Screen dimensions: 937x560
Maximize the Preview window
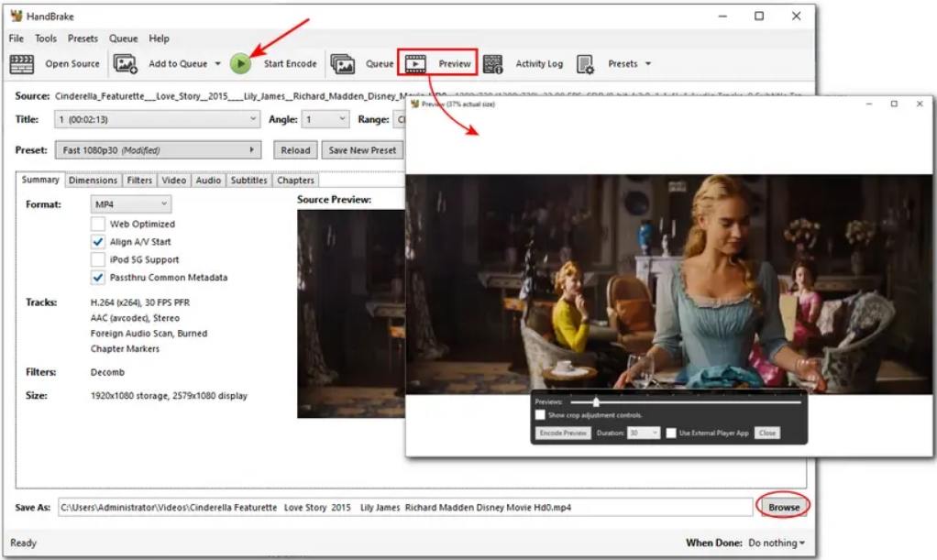coord(894,104)
